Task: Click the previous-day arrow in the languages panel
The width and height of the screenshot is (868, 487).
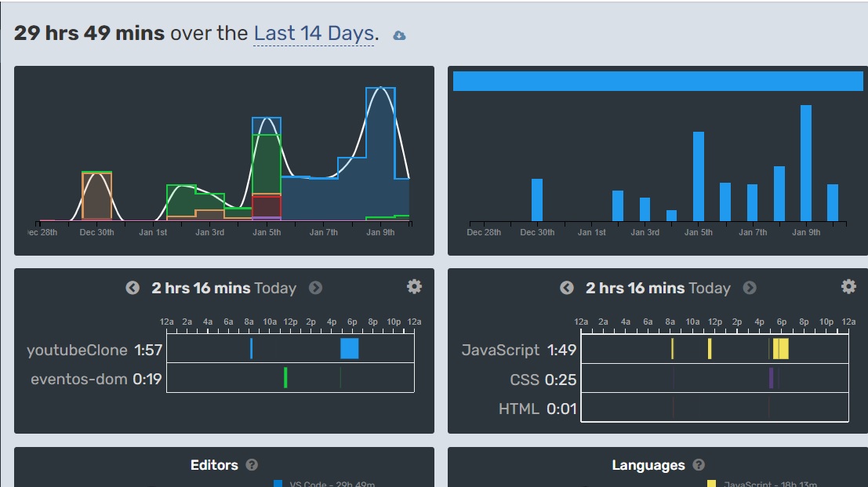Action: click(x=567, y=288)
